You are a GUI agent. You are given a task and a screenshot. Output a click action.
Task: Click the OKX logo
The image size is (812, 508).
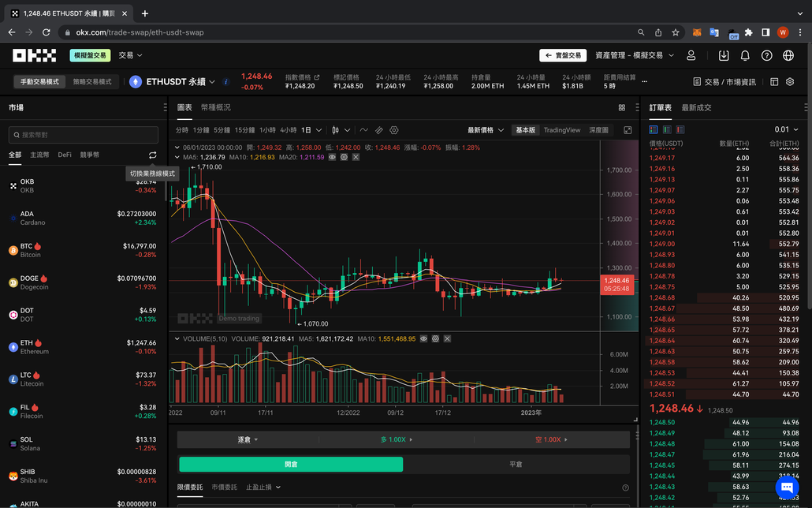34,55
